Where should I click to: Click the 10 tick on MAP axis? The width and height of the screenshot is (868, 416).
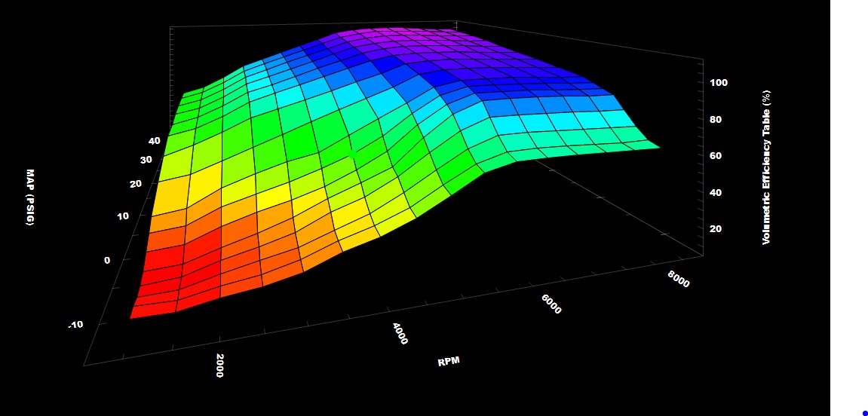click(x=123, y=216)
